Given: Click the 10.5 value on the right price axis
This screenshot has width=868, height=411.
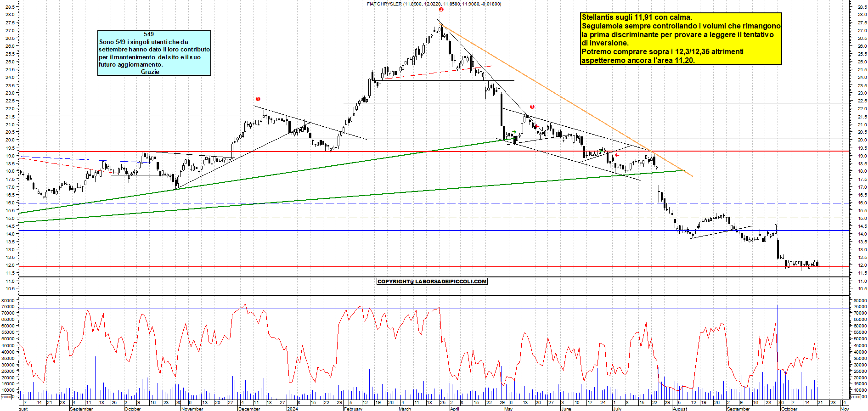Looking at the screenshot, I should click(862, 289).
